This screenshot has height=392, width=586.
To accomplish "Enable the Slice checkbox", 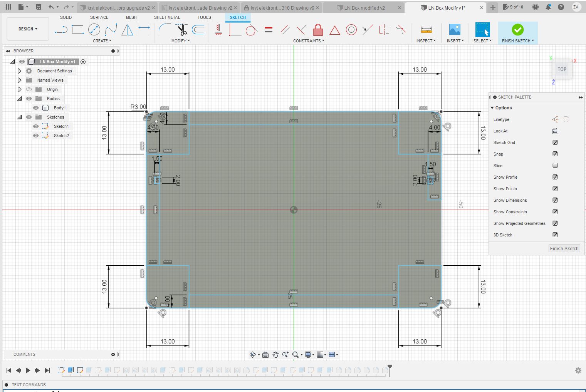I will [555, 166].
